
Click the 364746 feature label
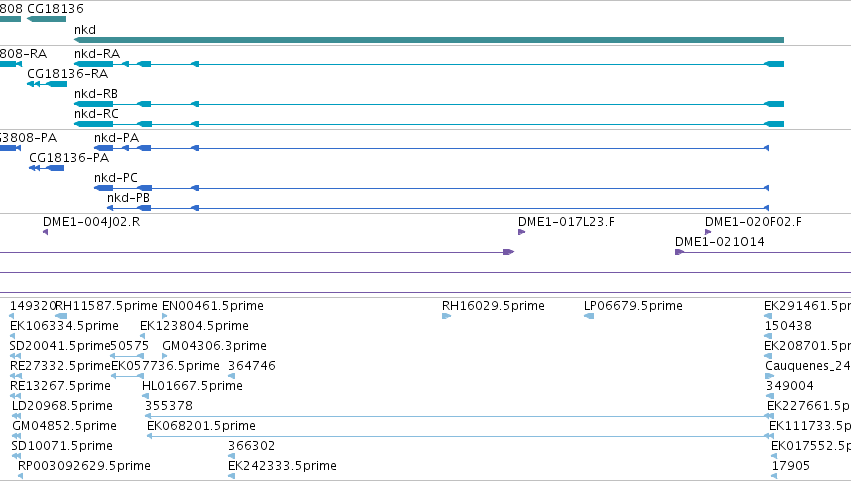(x=252, y=366)
